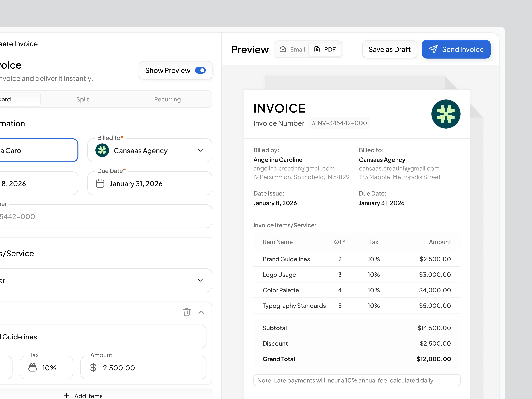Viewport: 532px width, 399px height.
Task: Open the Billed To dropdown chevron
Action: point(200,150)
